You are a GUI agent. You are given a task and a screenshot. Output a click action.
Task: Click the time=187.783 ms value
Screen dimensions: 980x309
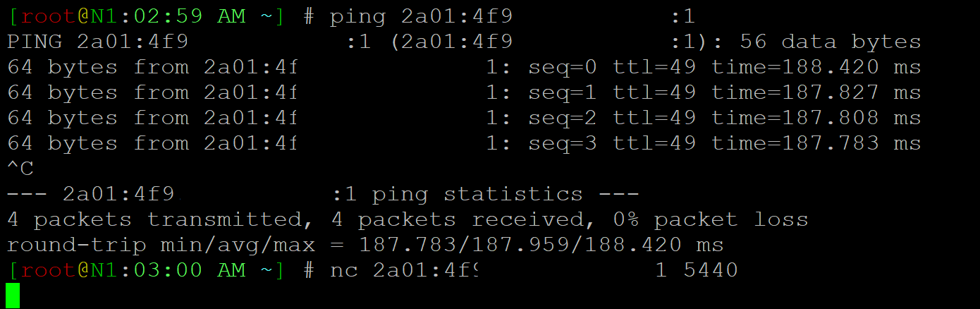[816, 144]
